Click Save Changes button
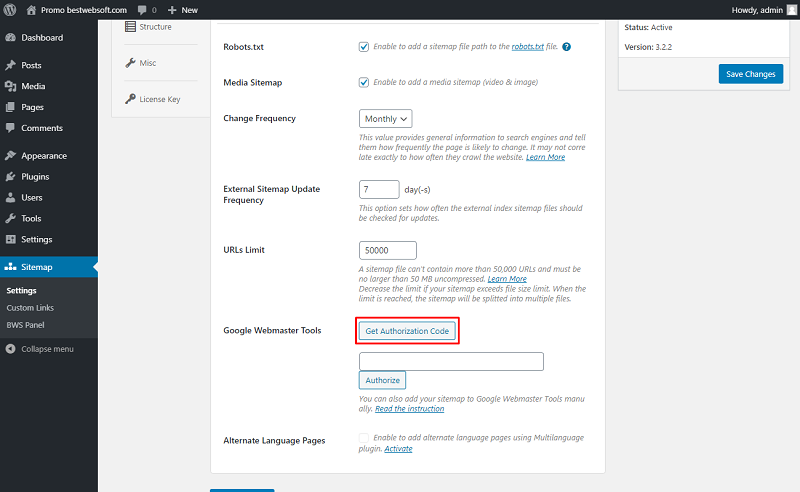The image size is (800, 492). pyautogui.click(x=751, y=74)
